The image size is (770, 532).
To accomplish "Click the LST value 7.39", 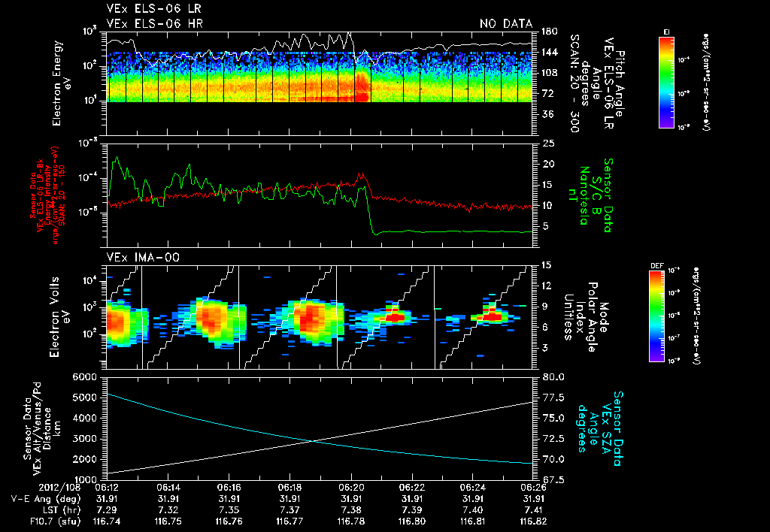I will [x=411, y=510].
